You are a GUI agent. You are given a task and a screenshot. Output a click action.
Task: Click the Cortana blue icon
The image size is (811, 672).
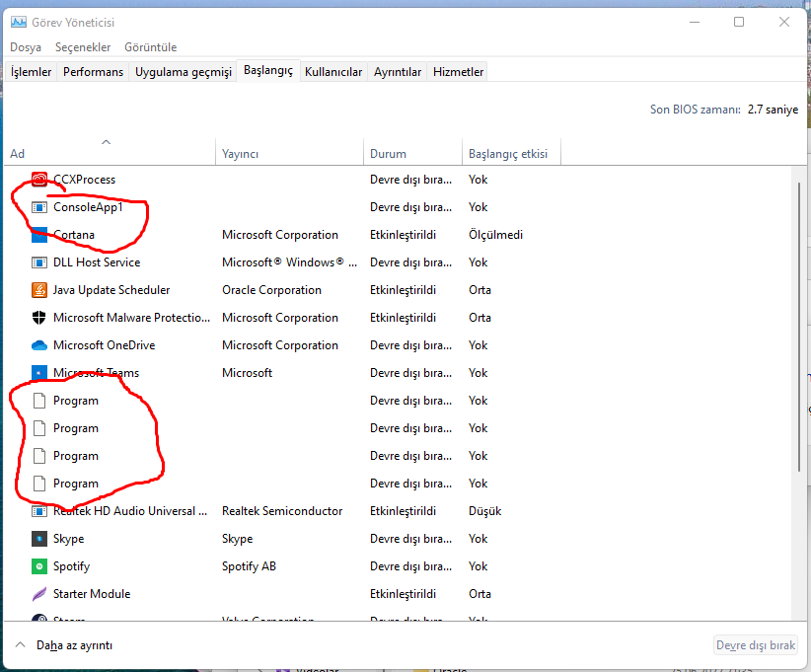(39, 235)
